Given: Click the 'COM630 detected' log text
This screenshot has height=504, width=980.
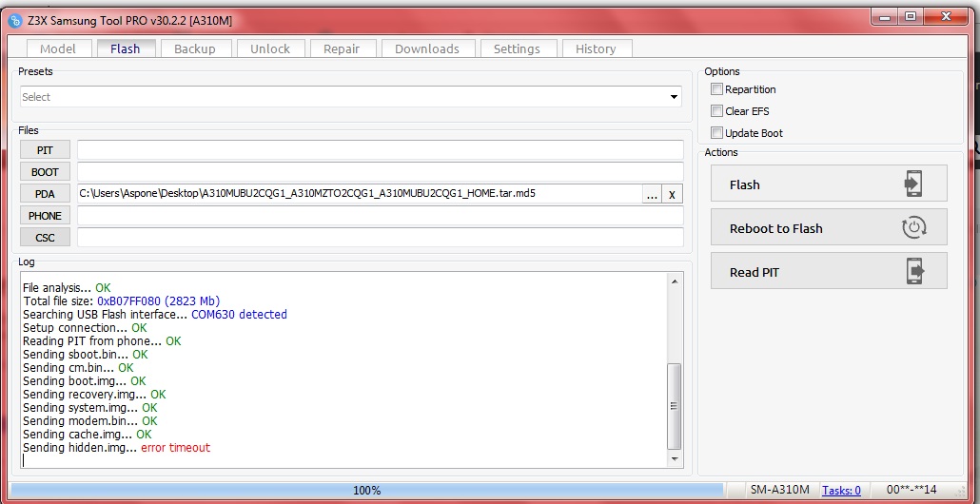Looking at the screenshot, I should (240, 314).
